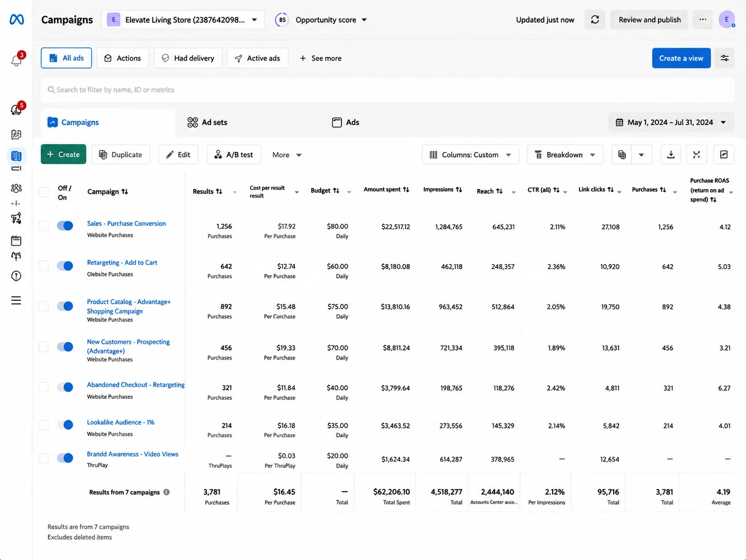Open the megaphone alerts with 5 badge
The height and width of the screenshot is (560, 746).
point(16,109)
